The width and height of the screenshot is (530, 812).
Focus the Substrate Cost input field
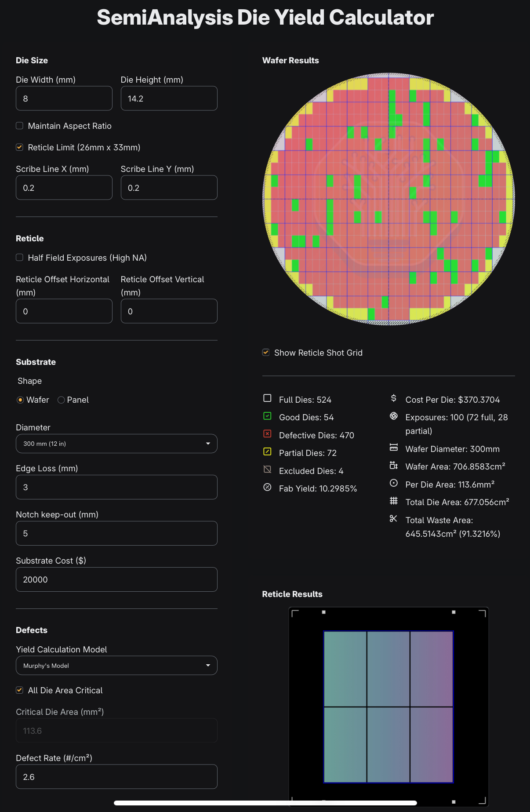pyautogui.click(x=116, y=579)
